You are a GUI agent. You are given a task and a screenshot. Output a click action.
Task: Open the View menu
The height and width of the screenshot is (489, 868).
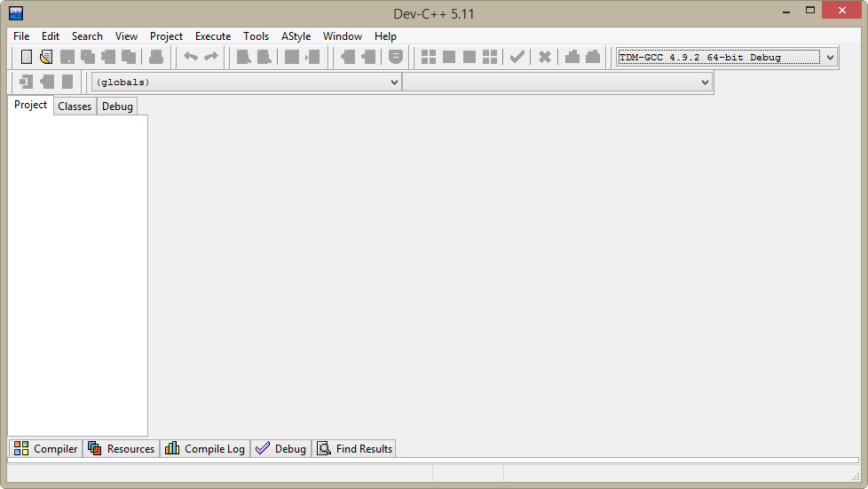coord(126,36)
